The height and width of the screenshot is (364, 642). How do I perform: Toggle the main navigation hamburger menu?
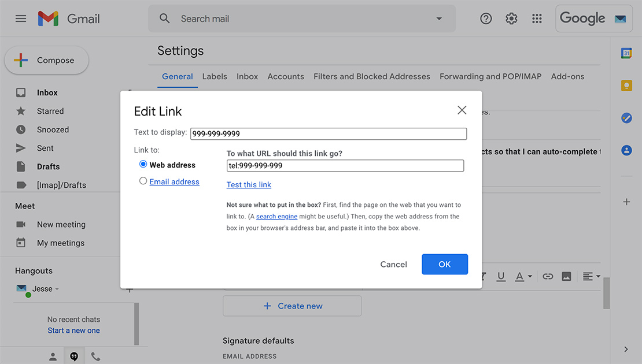point(21,18)
